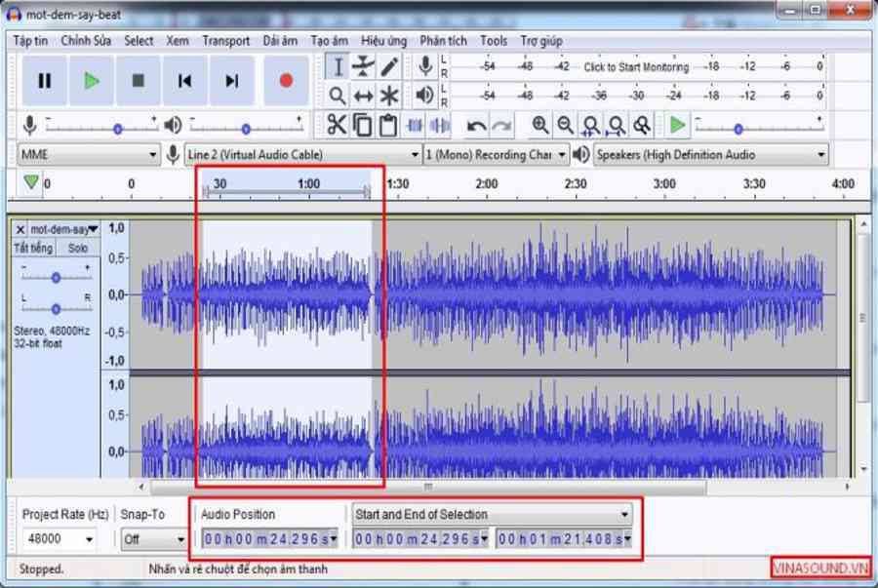Click the Paste clipboard icon
The width and height of the screenshot is (878, 588).
coord(388,126)
